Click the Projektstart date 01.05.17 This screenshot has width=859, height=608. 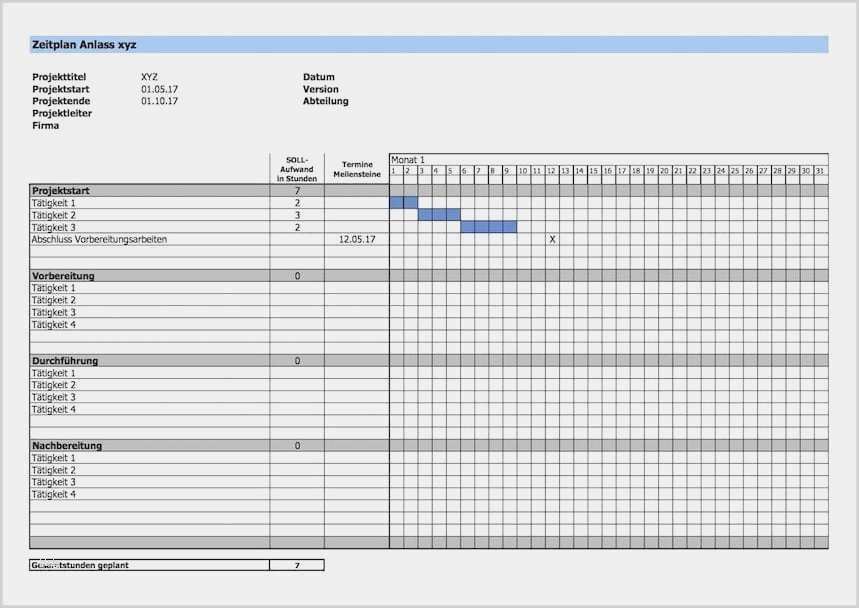pyautogui.click(x=162, y=88)
